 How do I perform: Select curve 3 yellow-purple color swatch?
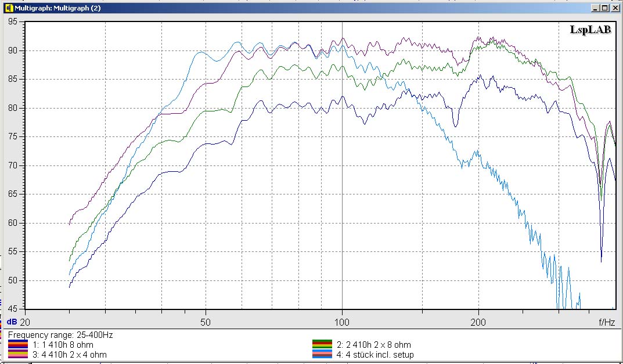click(18, 354)
